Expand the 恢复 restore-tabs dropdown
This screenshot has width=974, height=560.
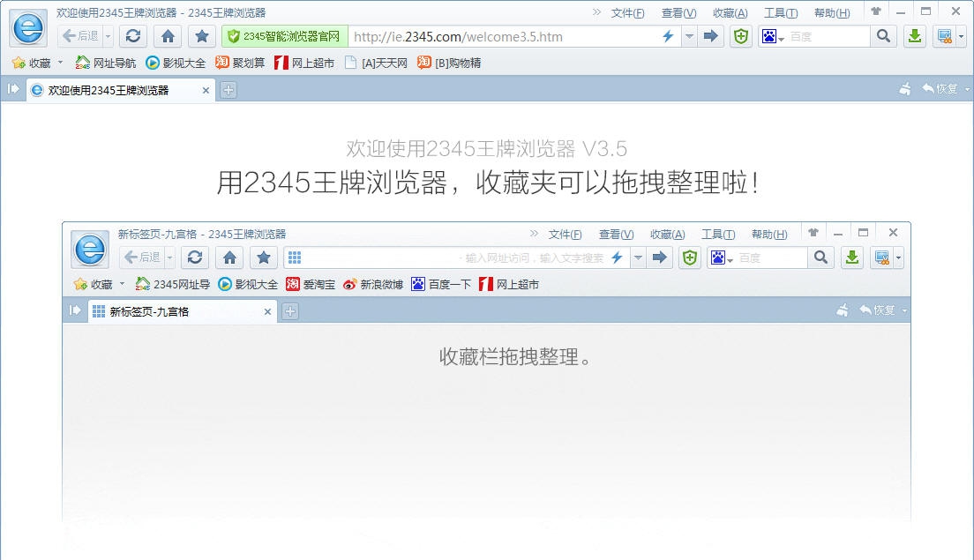(x=967, y=89)
